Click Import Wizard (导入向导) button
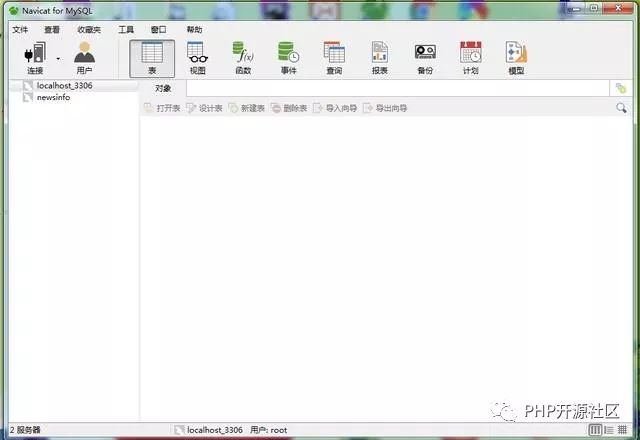Image resolution: width=640 pixels, height=440 pixels. tap(335, 108)
